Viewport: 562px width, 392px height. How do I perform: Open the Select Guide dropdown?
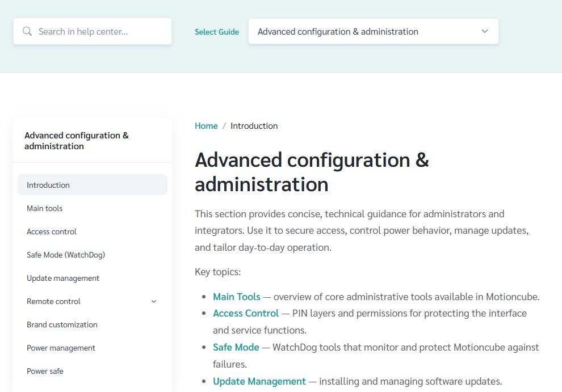point(373,32)
